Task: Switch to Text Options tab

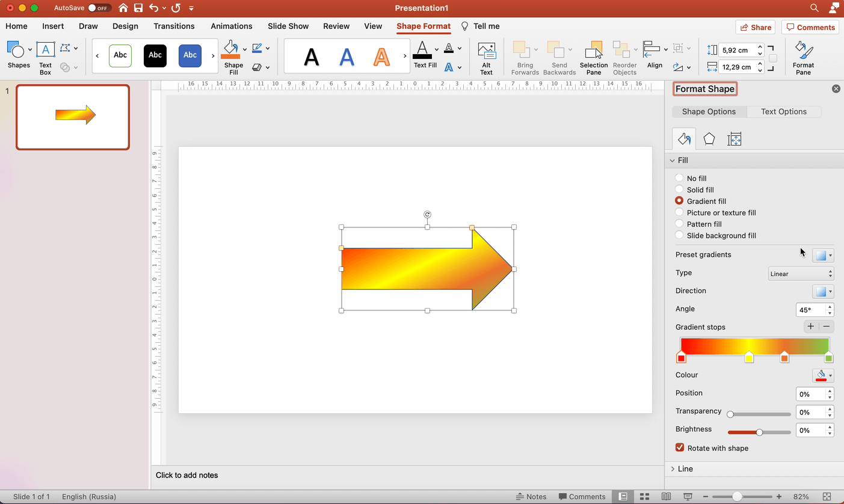Action: [784, 111]
